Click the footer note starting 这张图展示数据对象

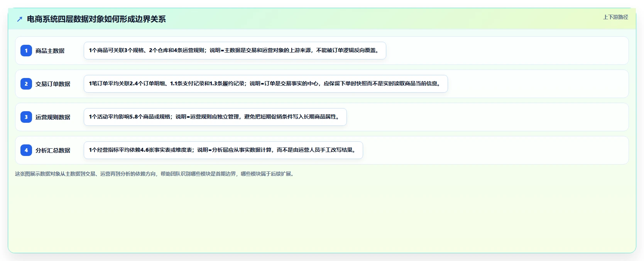[x=156, y=174]
